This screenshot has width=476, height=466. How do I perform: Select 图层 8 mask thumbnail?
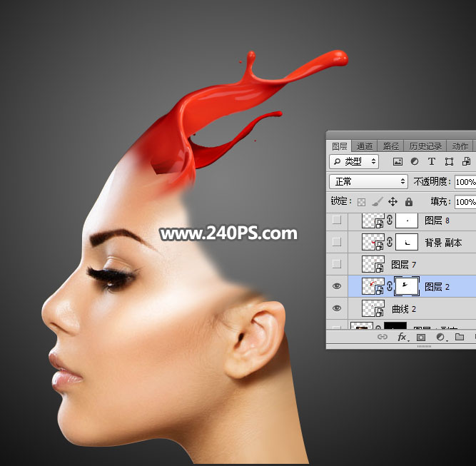(407, 220)
